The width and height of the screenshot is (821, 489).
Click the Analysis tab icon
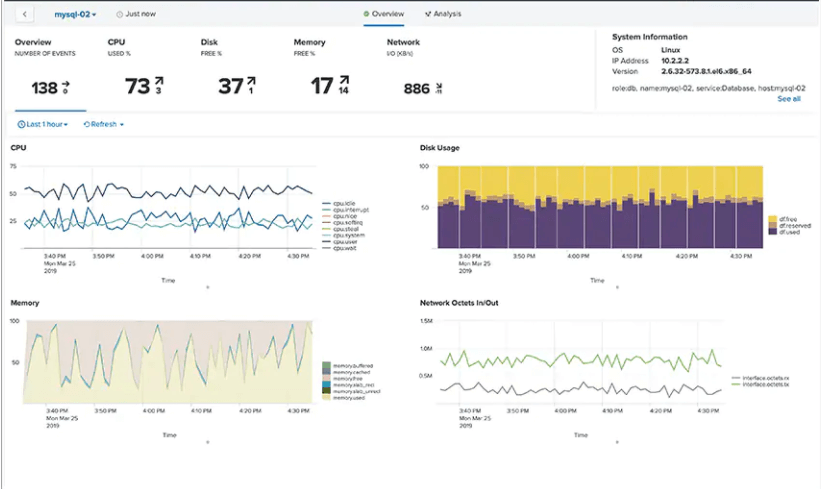pyautogui.click(x=428, y=15)
